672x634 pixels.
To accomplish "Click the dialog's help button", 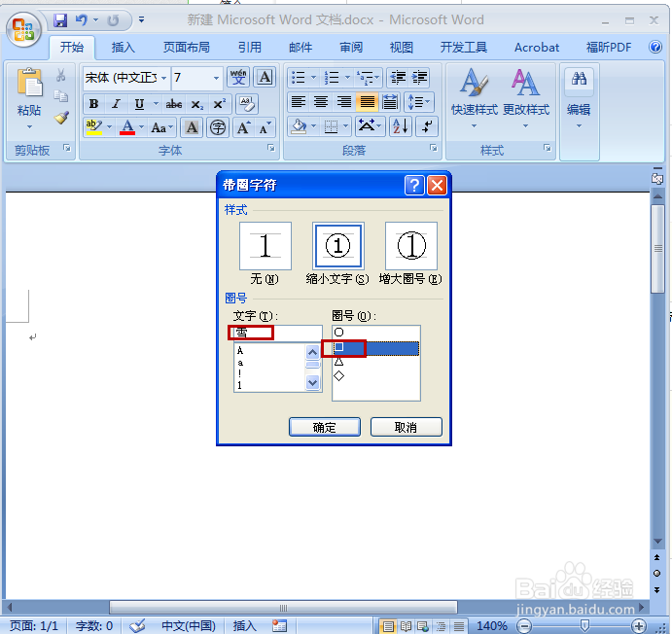I will tap(414, 186).
